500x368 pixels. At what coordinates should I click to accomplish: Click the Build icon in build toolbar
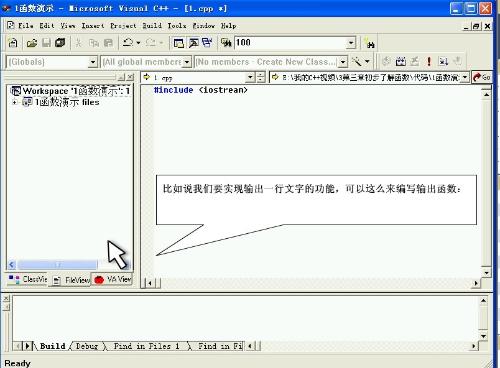[x=400, y=61]
